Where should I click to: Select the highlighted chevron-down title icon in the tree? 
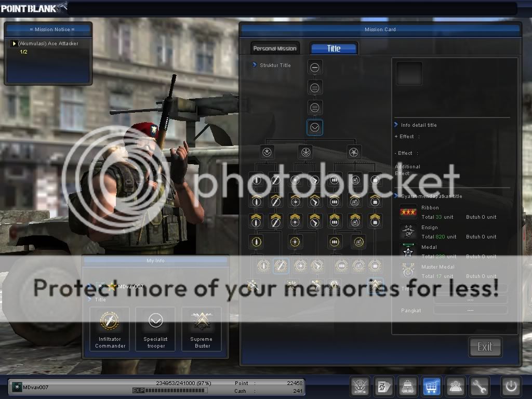click(x=314, y=128)
